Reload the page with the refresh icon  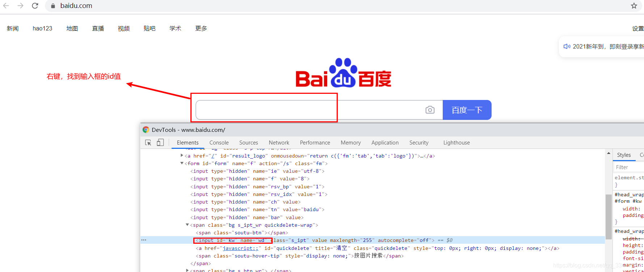(35, 6)
